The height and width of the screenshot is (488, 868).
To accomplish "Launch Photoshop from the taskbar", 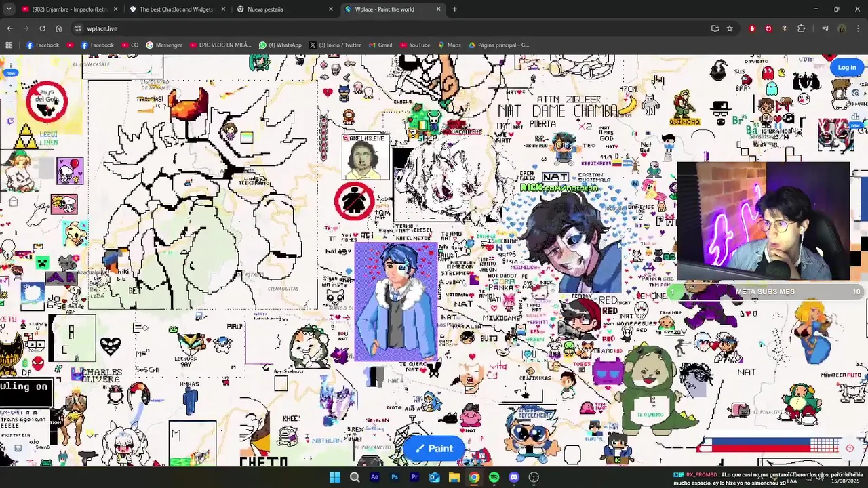I will (x=394, y=477).
